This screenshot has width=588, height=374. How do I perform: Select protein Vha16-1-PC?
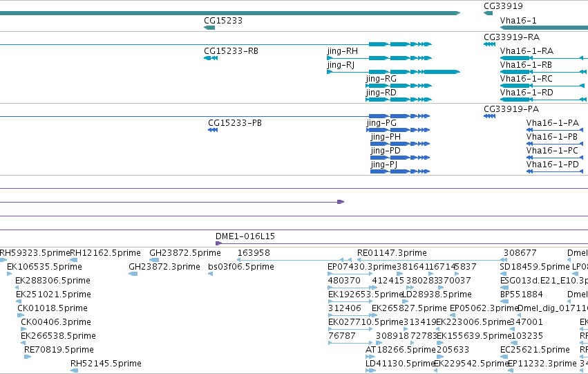pyautogui.click(x=552, y=151)
